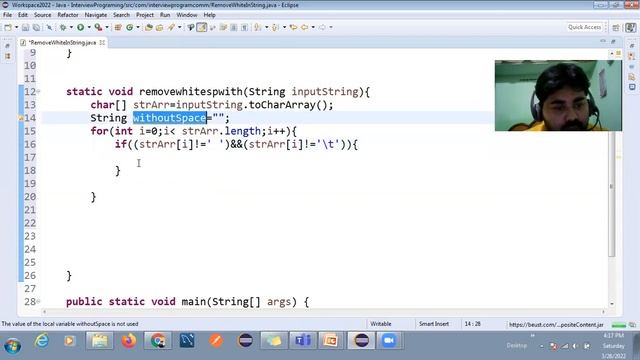Open Zoom from the taskbar
The width and height of the screenshot is (640, 360).
point(389,341)
